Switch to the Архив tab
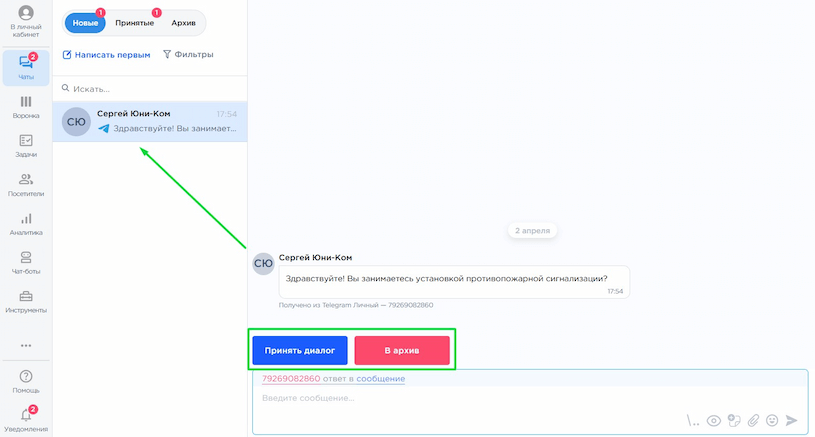This screenshot has height=437, width=815. point(183,23)
